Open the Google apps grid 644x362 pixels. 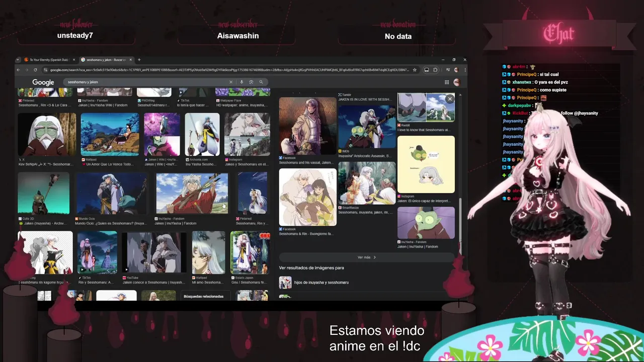[446, 82]
